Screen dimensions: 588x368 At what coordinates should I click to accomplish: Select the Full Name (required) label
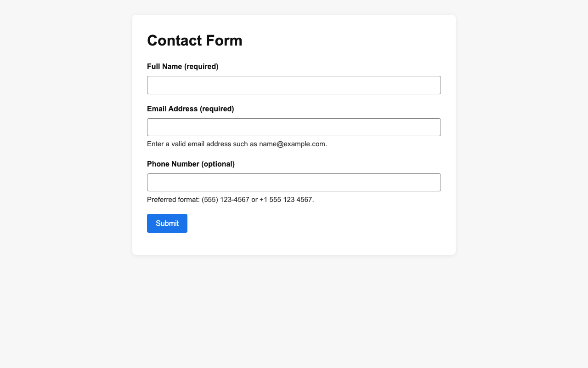tap(183, 66)
